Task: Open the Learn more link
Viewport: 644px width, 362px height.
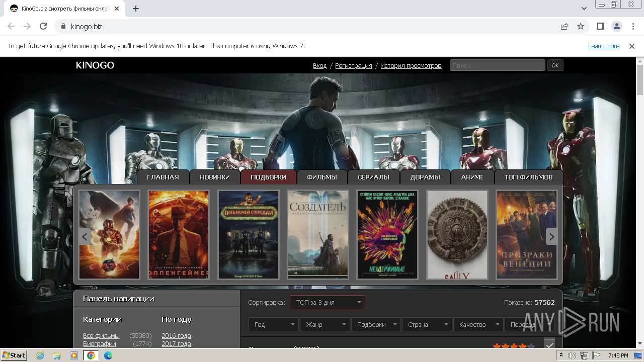Action: point(604,46)
